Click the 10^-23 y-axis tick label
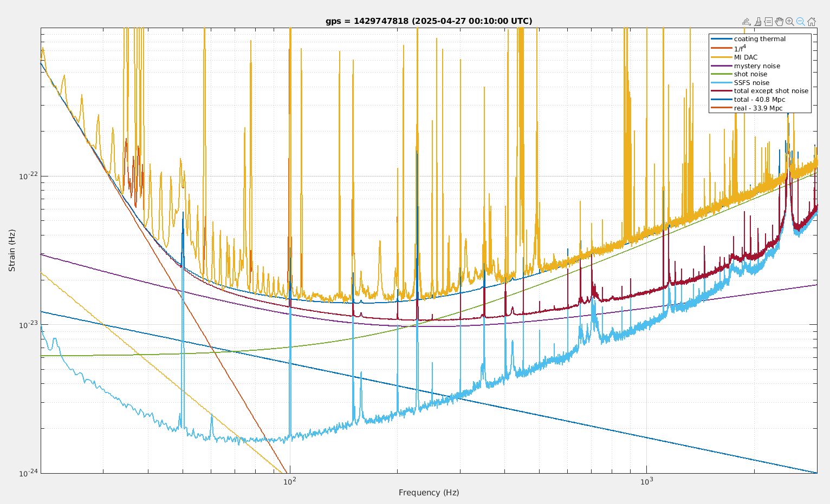The image size is (830, 504). point(29,324)
